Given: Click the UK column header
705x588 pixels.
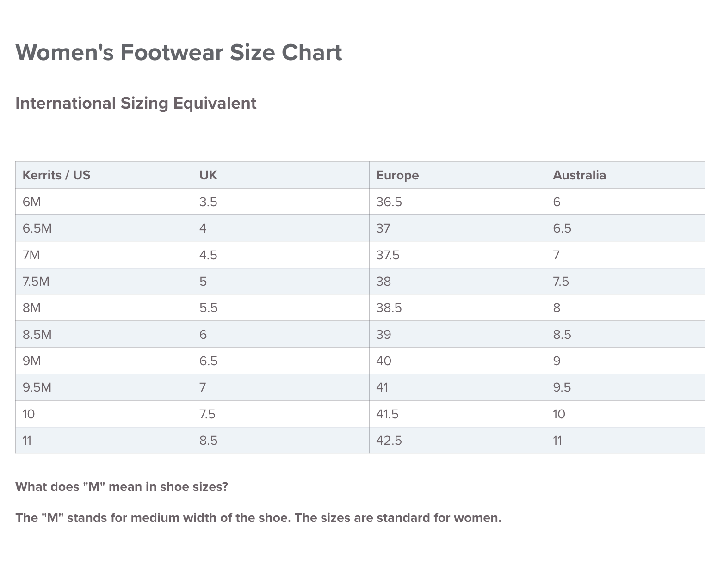Looking at the screenshot, I should click(x=208, y=175).
